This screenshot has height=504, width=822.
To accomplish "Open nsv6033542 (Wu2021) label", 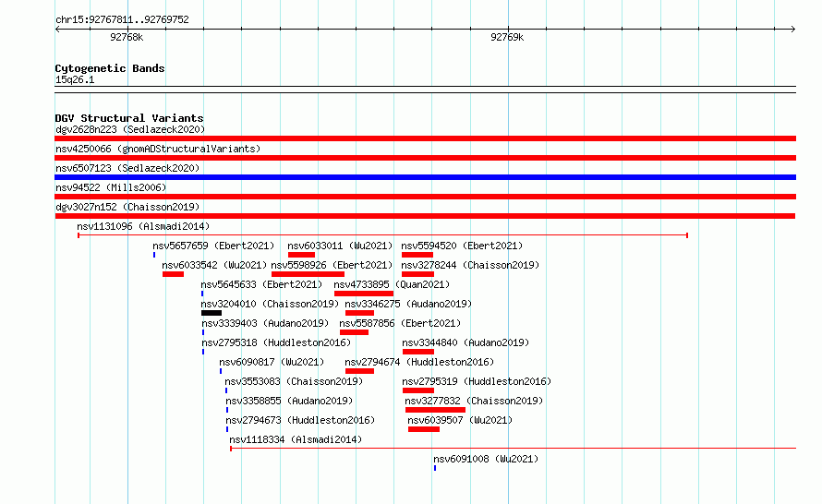I will point(214,265).
